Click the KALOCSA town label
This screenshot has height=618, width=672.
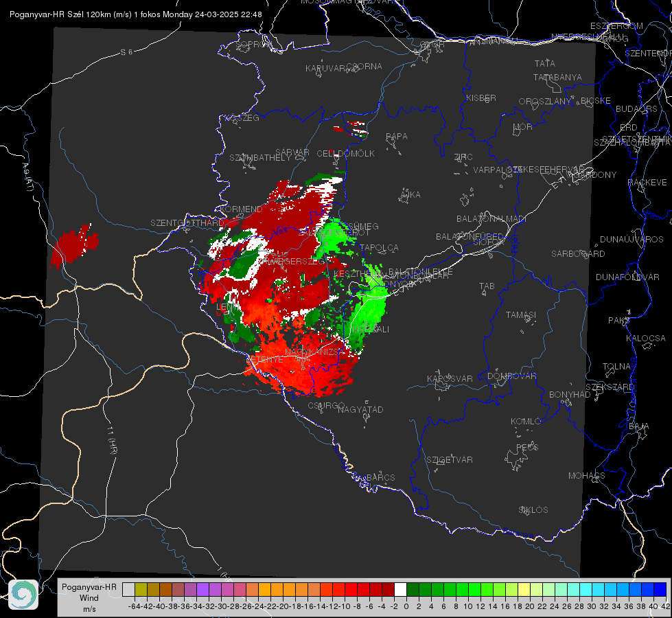tap(645, 339)
